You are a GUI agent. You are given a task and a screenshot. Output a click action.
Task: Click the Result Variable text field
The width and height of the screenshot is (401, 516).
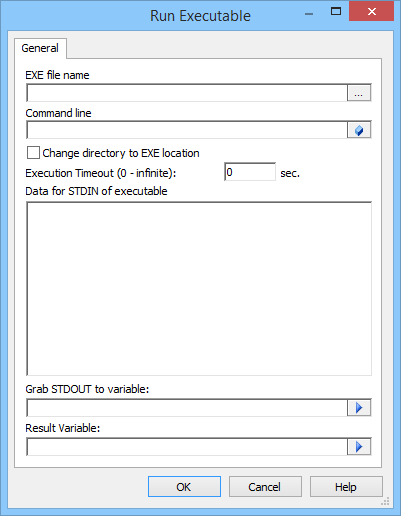(x=187, y=447)
